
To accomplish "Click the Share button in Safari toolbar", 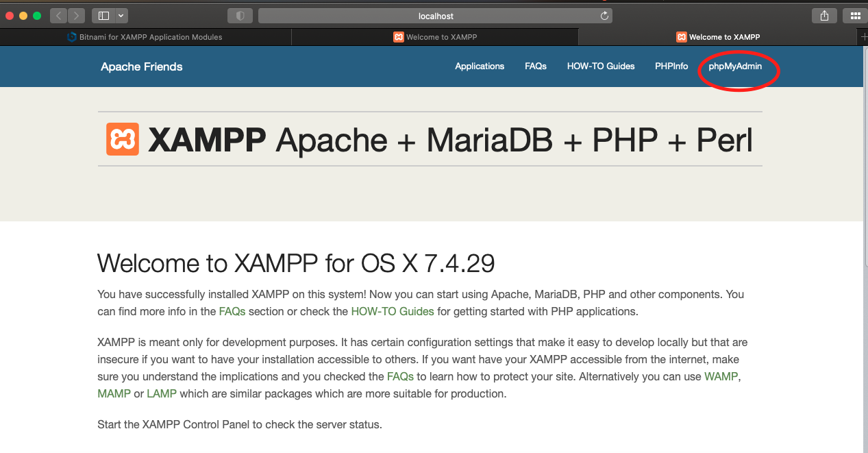I will pyautogui.click(x=824, y=15).
